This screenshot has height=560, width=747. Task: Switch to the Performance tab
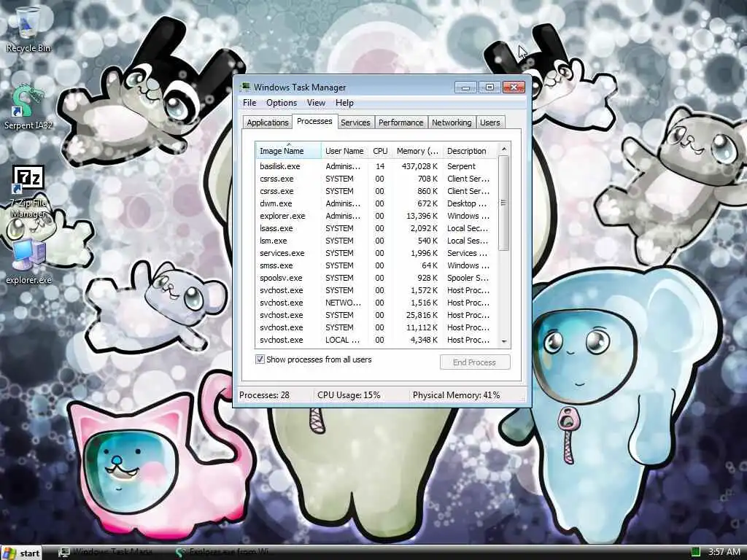(400, 122)
